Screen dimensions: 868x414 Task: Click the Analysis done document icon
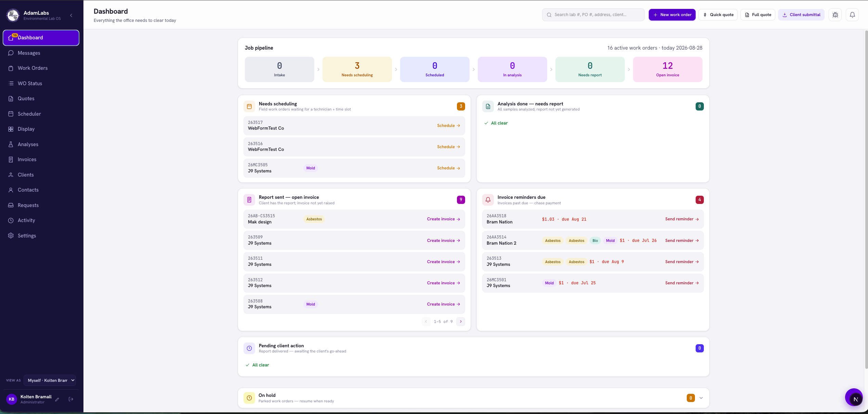point(488,106)
